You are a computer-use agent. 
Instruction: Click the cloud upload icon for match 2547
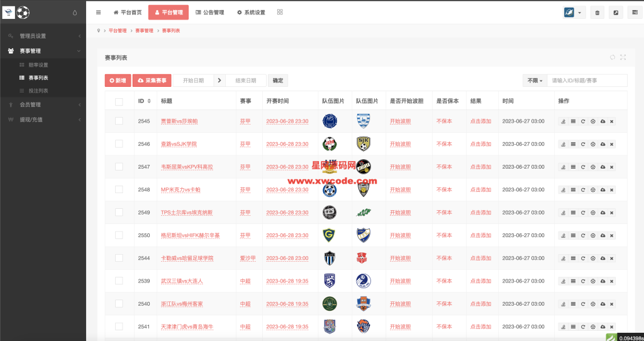point(602,167)
